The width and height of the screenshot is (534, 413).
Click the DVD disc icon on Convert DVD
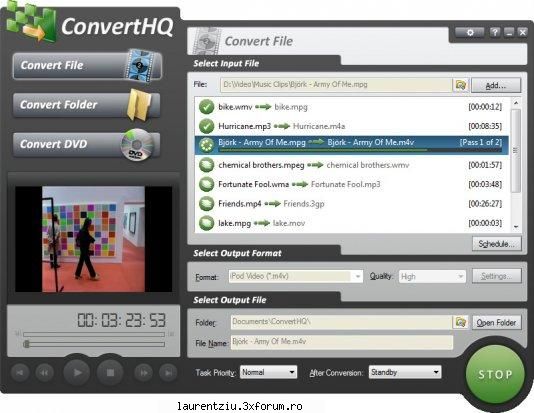pos(138,145)
